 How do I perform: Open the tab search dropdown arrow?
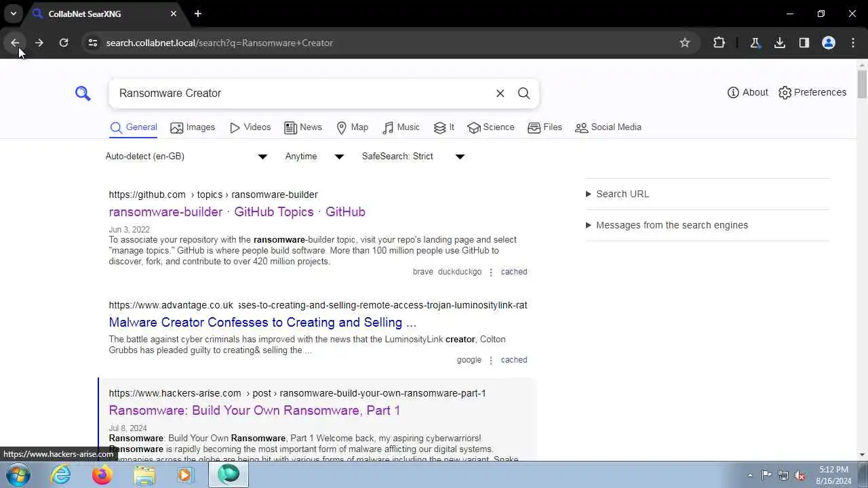click(13, 14)
